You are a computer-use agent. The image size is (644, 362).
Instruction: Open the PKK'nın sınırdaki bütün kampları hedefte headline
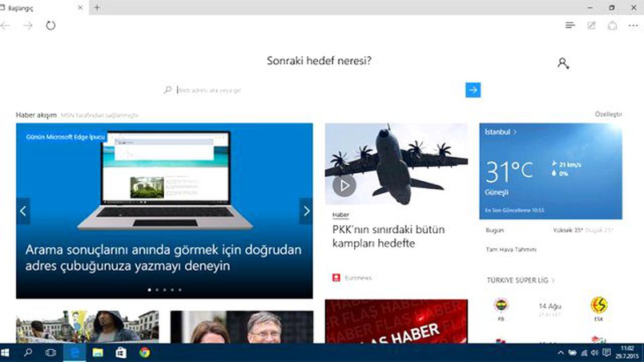coord(389,237)
